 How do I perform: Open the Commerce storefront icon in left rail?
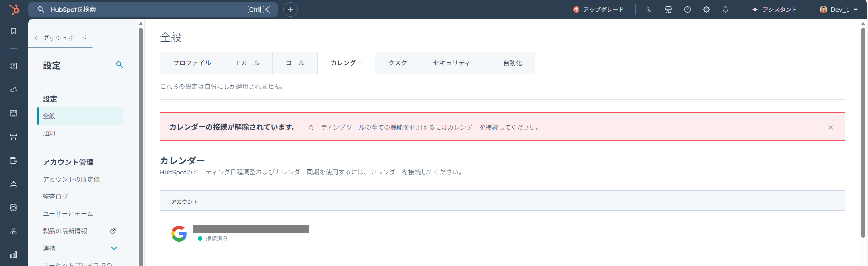[14, 137]
